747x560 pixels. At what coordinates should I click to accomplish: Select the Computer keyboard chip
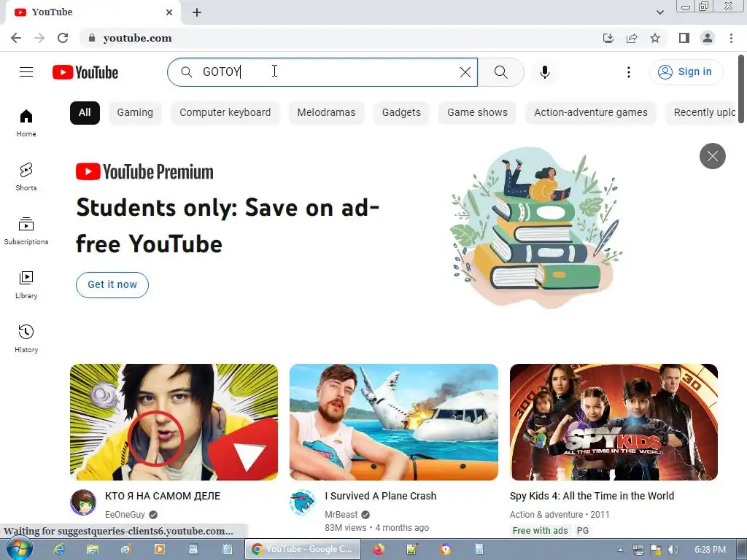click(225, 113)
